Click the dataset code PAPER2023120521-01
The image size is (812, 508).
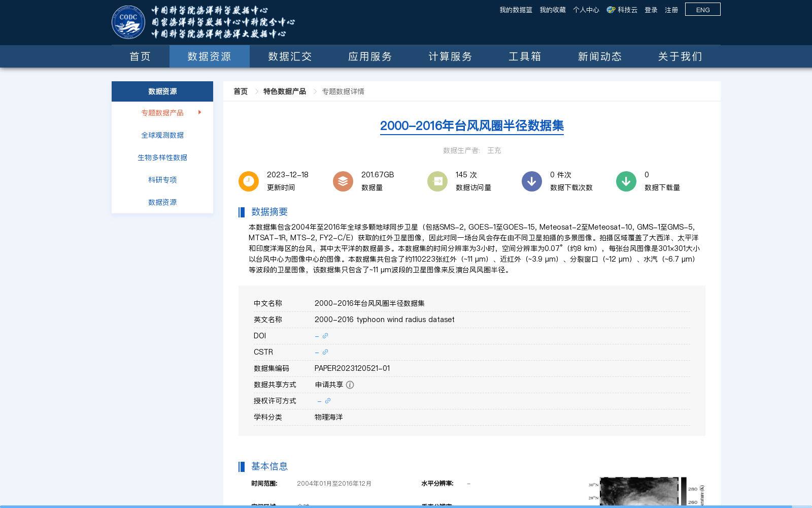tap(352, 368)
